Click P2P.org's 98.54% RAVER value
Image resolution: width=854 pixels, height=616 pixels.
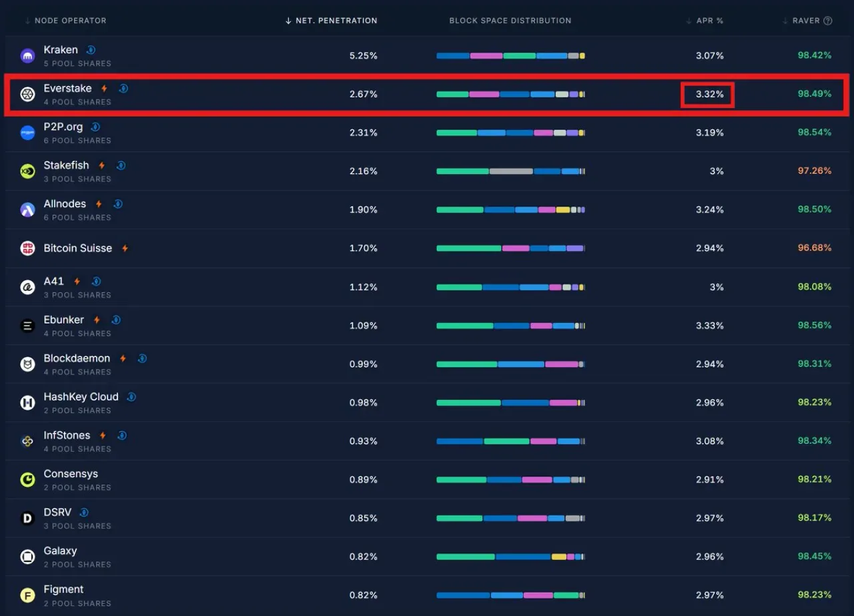pyautogui.click(x=814, y=132)
